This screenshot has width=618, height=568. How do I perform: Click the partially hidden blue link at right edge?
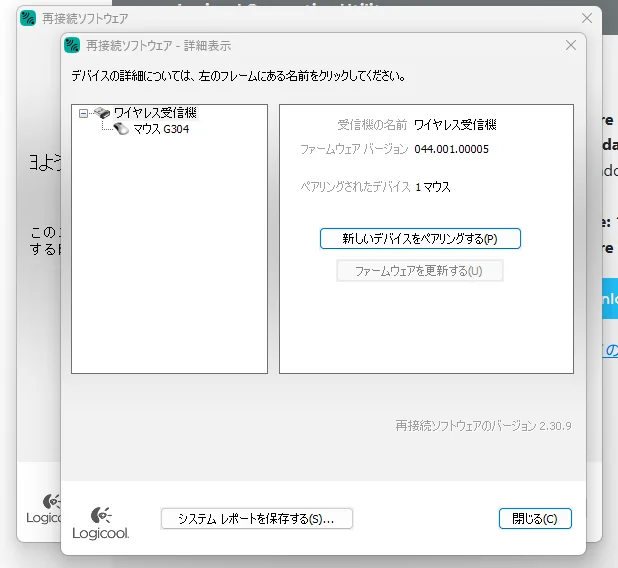click(610, 350)
